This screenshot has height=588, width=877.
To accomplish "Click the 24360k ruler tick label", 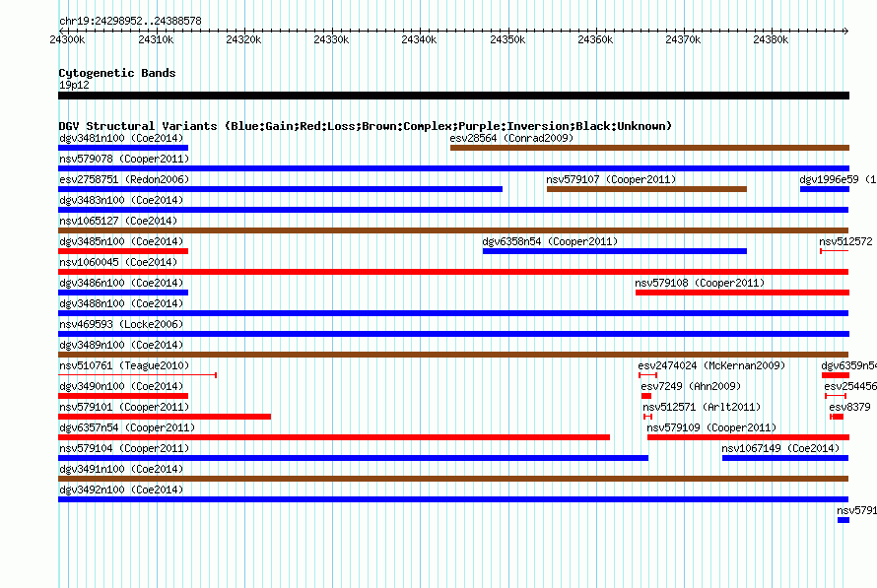I will click(x=595, y=39).
